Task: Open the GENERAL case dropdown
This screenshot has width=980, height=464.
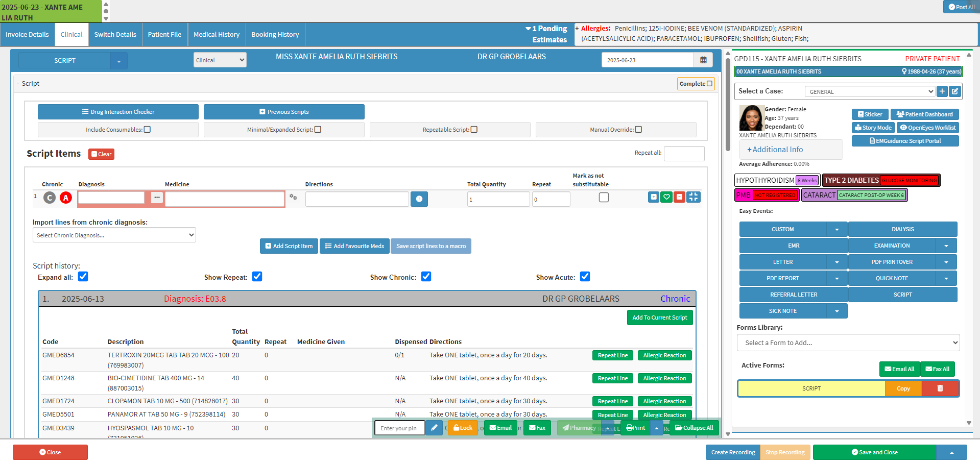Action: [x=870, y=92]
